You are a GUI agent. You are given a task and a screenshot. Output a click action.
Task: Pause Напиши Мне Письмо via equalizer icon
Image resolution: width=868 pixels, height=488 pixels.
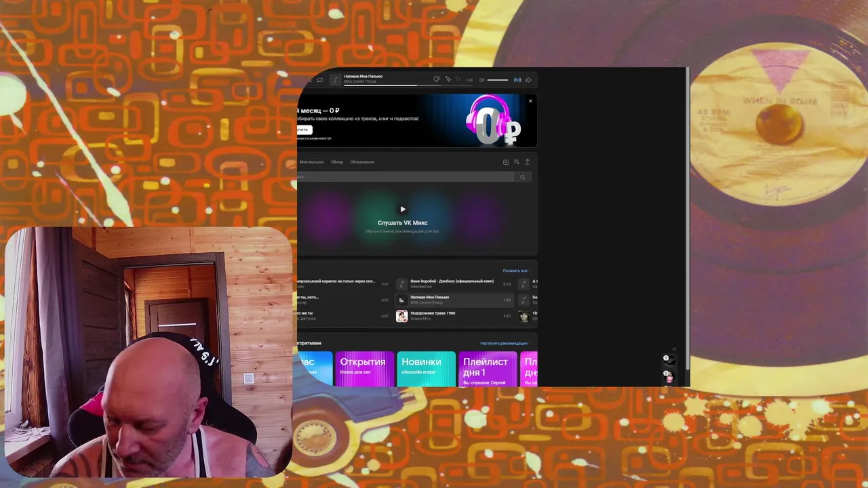click(401, 300)
